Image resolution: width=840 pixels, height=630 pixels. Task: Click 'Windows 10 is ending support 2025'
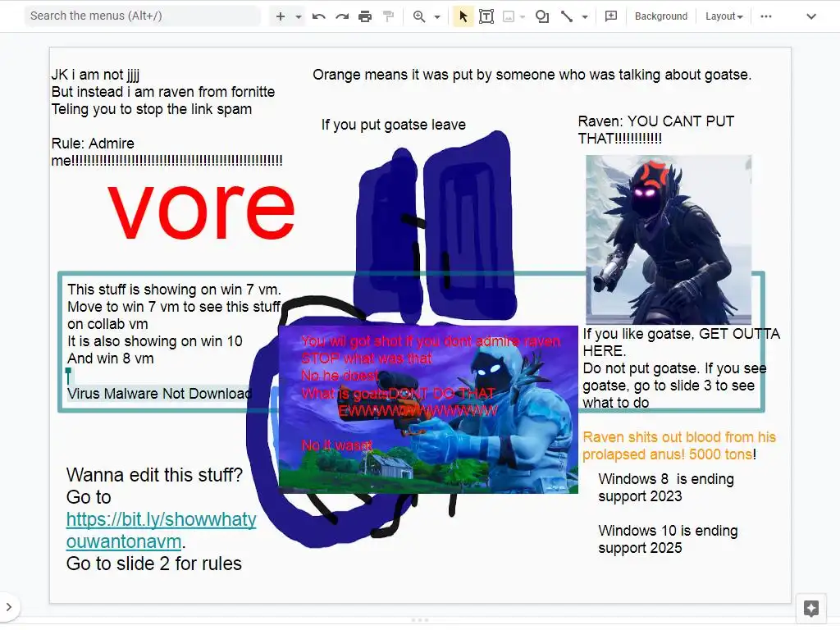point(668,539)
